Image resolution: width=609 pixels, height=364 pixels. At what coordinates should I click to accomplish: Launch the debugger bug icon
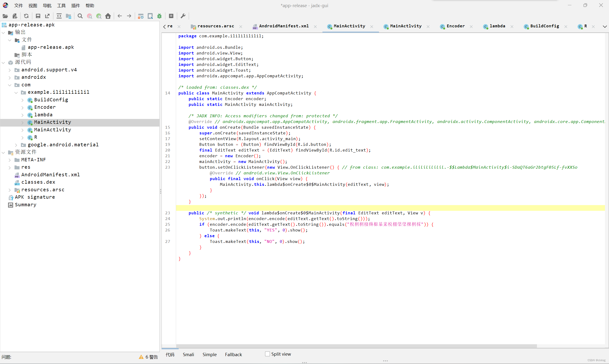coord(159,16)
